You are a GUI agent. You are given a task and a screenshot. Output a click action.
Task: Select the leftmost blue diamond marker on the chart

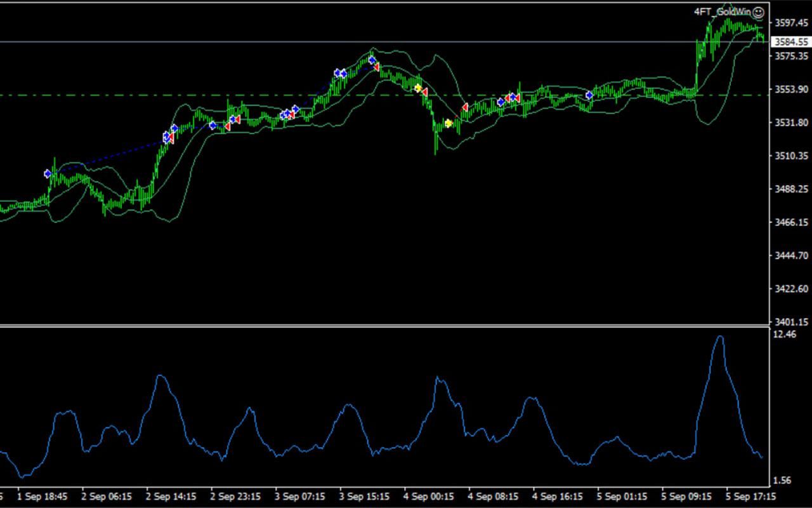[x=48, y=172]
